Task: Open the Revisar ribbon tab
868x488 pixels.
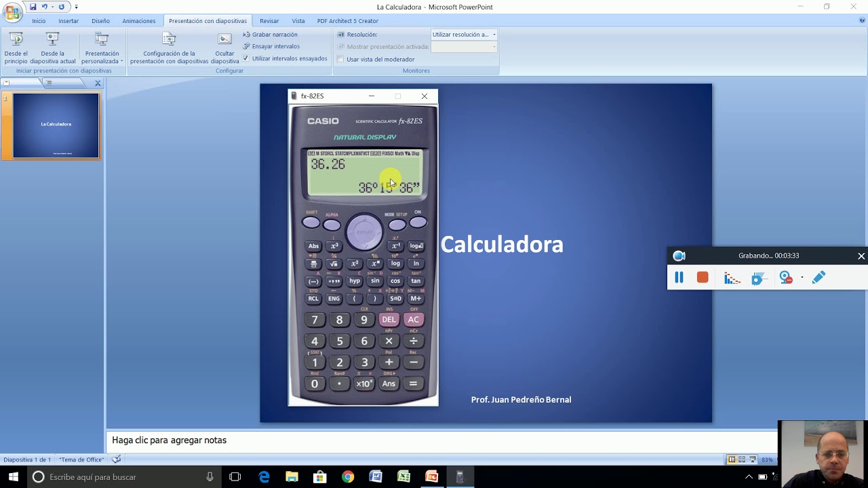Action: [269, 21]
